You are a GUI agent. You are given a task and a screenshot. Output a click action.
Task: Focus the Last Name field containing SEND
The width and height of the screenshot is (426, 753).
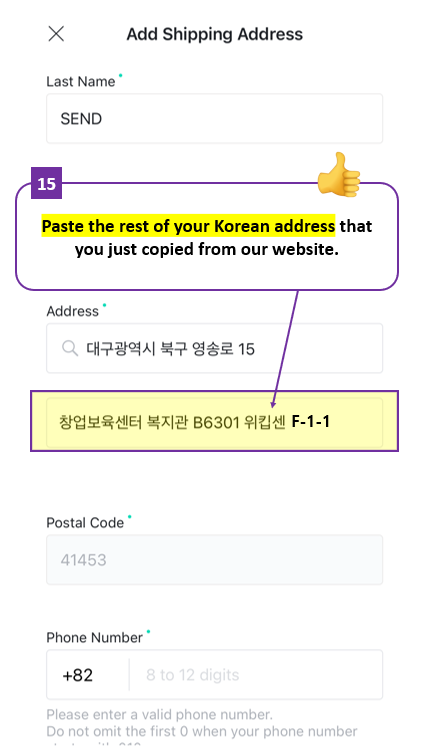tap(214, 119)
